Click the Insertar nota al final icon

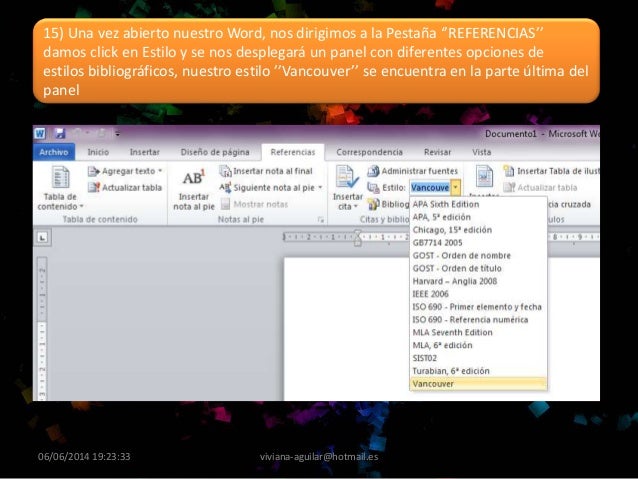225,171
